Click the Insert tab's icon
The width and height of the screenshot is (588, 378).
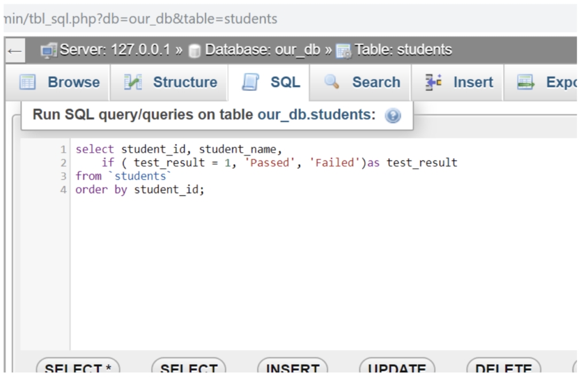coord(433,82)
